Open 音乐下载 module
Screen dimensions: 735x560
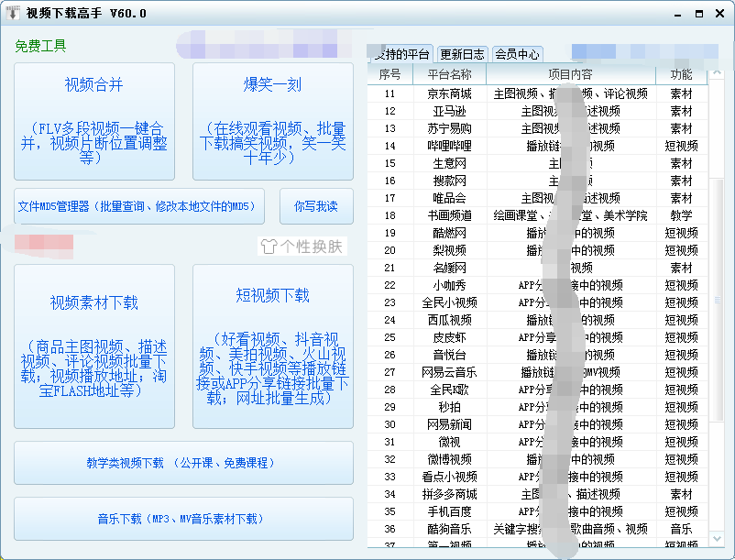tap(183, 519)
